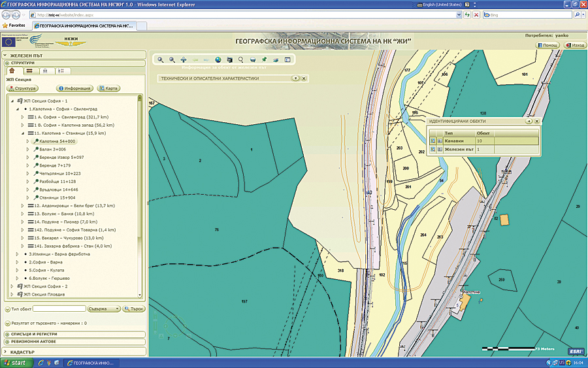
Task: Click the Карта button
Action: 108,88
